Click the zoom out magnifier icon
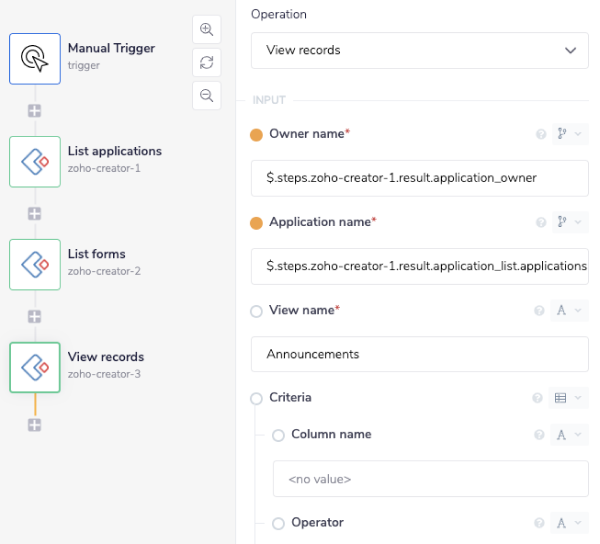600x544 pixels. (207, 95)
